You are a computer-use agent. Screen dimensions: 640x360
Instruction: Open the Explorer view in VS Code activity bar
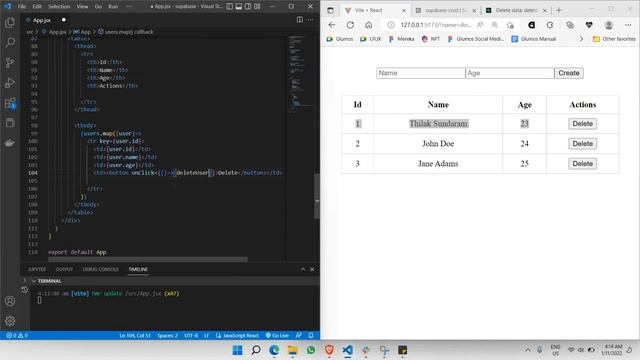[10, 23]
